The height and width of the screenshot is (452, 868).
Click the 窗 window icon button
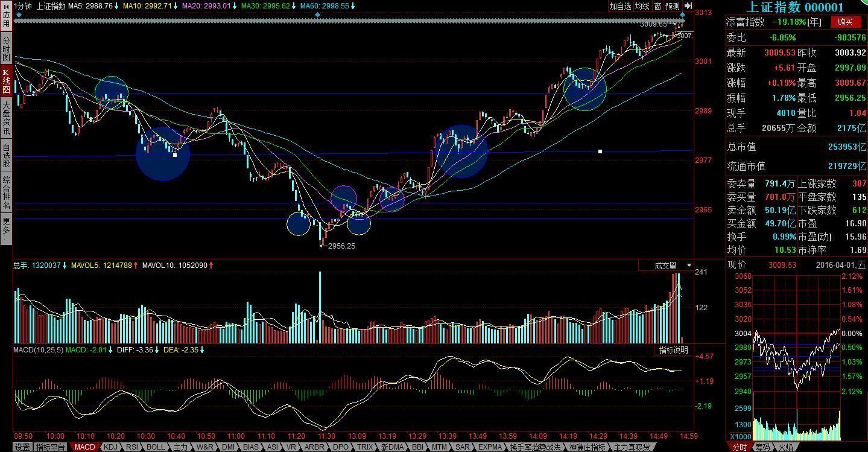coord(657,6)
